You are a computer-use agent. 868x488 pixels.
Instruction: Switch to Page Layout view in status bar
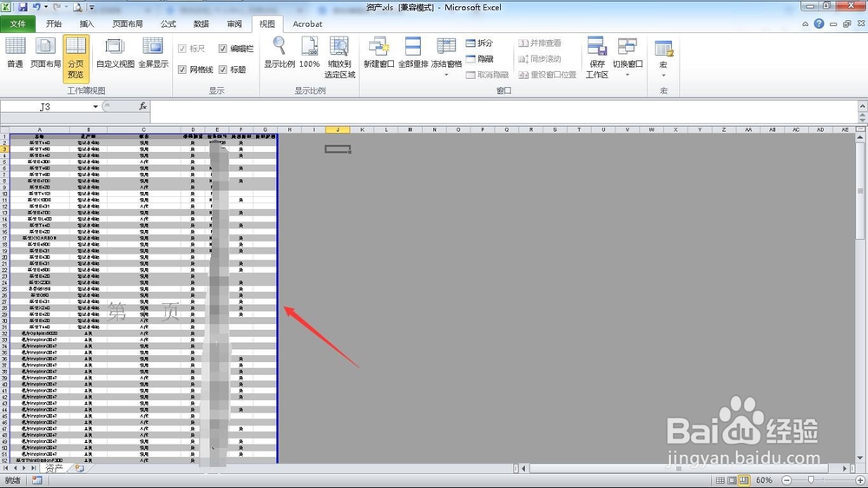tap(732, 480)
